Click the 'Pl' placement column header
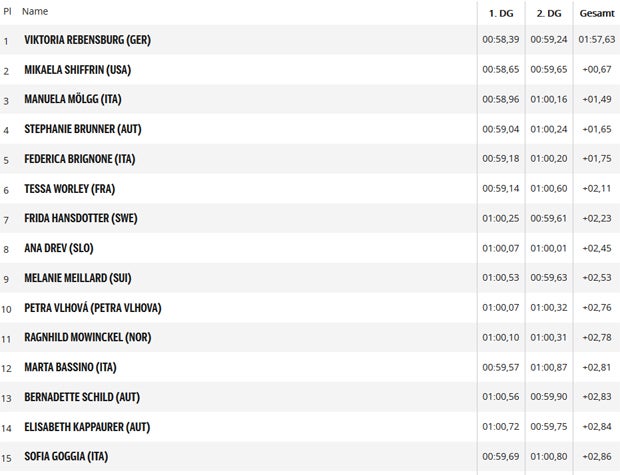The width and height of the screenshot is (620, 475). [x=7, y=11]
